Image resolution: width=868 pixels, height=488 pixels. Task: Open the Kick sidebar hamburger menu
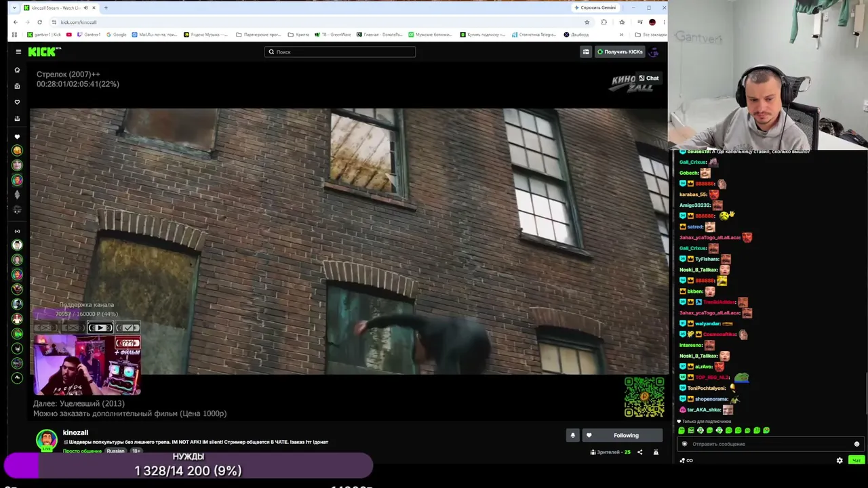tap(18, 52)
